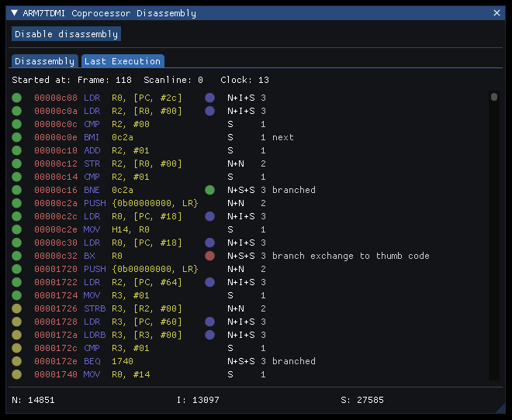Click the CMP R2, #00 instruction
Viewport: 512px width, 420px height.
(116, 124)
